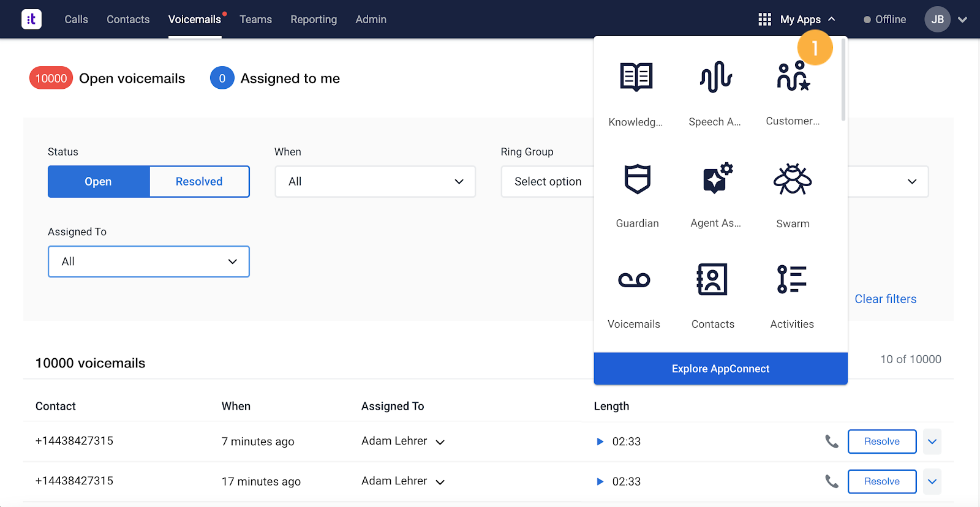Call back the 17 minutes ago voicemail
Viewport: 980px width, 507px height.
click(x=831, y=481)
